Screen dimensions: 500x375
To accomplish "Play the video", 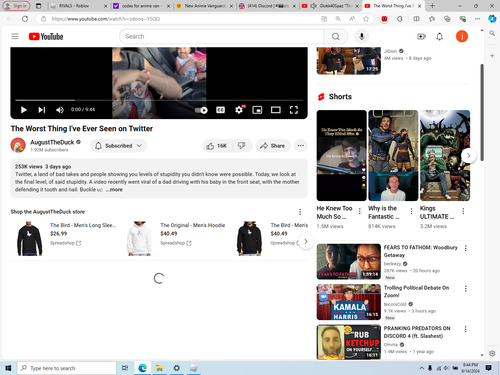I will coord(24,110).
